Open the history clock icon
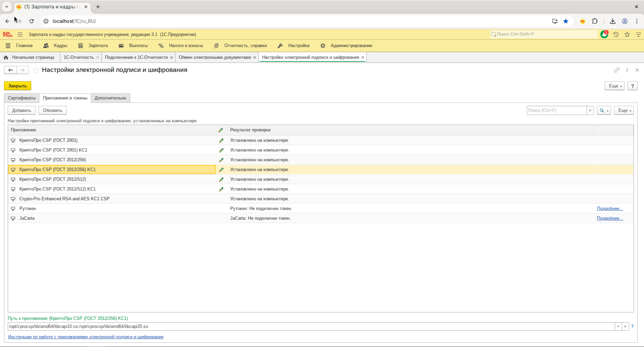This screenshot has width=644, height=347. 616,34
